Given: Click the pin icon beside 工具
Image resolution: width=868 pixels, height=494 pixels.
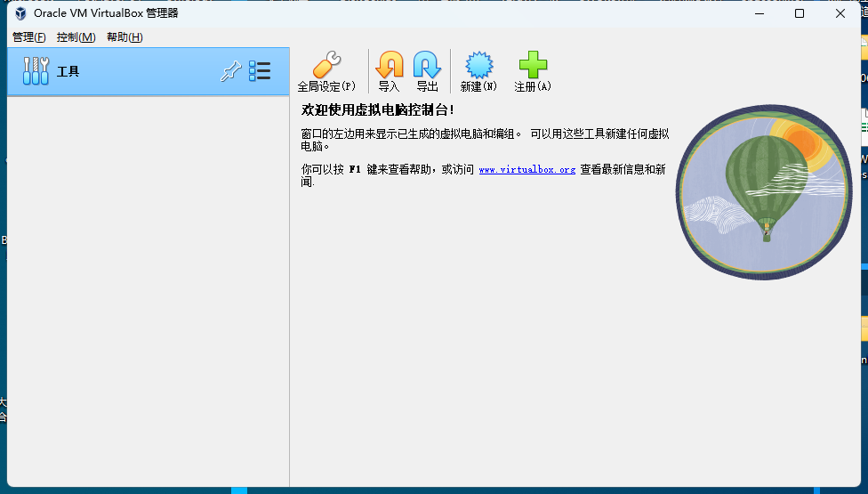Looking at the screenshot, I should [230, 71].
